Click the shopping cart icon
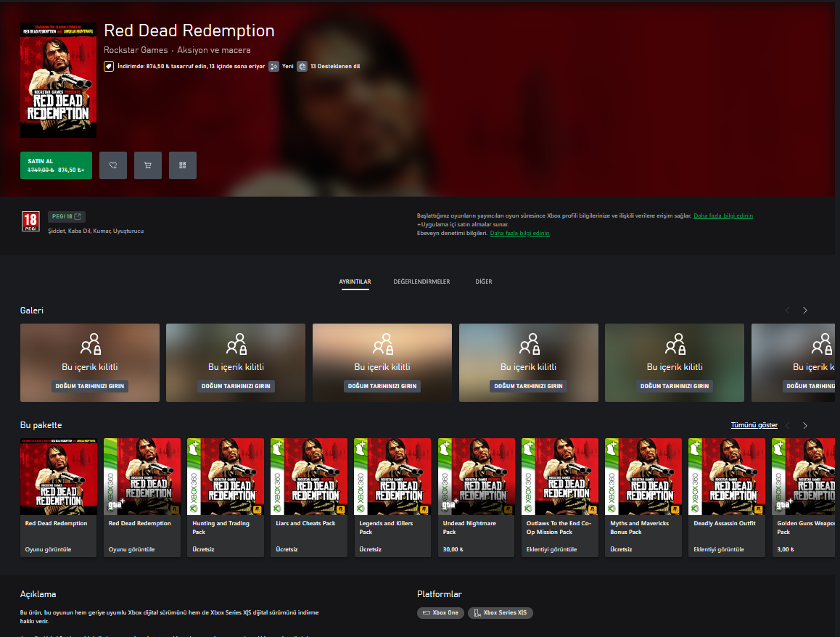 [147, 165]
